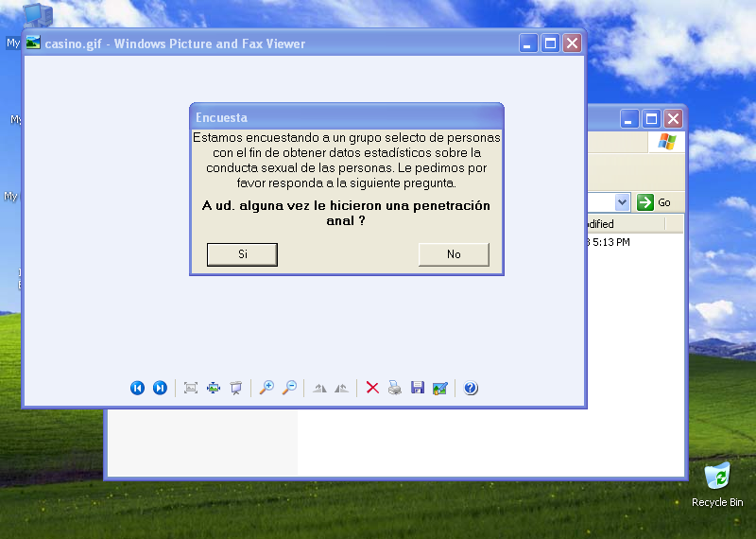Select Best Fit view icon
This screenshot has width=756, height=539.
click(x=191, y=388)
